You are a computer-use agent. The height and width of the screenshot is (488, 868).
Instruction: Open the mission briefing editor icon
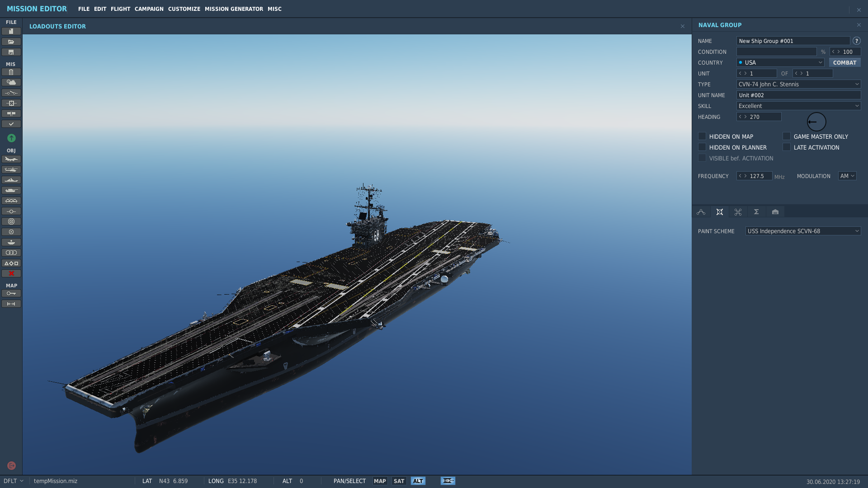click(x=11, y=72)
